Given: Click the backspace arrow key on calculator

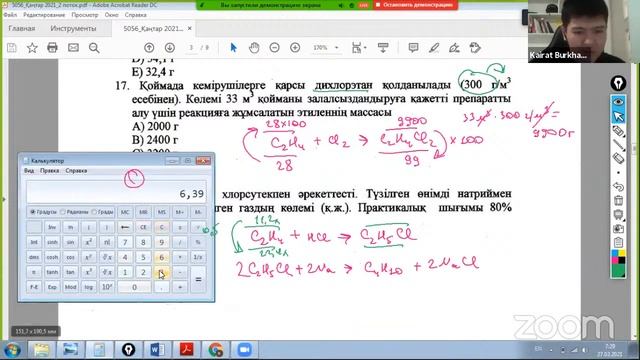Looking at the screenshot, I should 125,227.
